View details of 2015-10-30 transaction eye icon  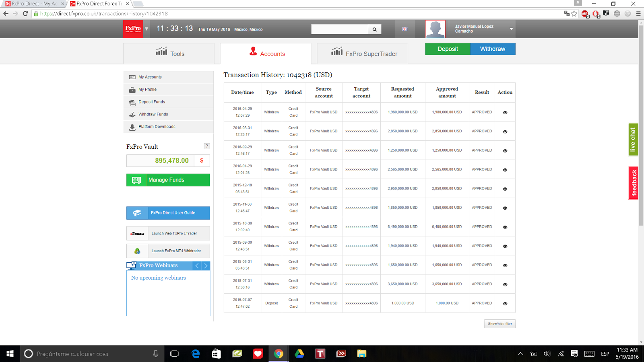tap(505, 227)
